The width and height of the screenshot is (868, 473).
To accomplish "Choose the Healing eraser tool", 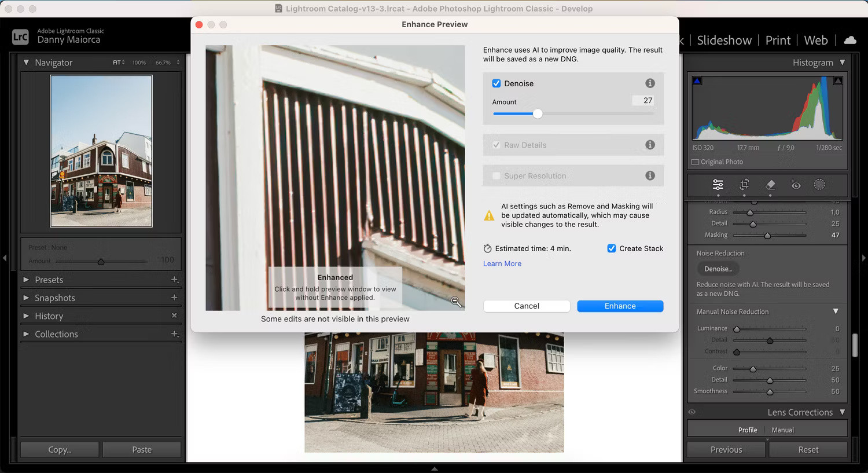I will (770, 185).
